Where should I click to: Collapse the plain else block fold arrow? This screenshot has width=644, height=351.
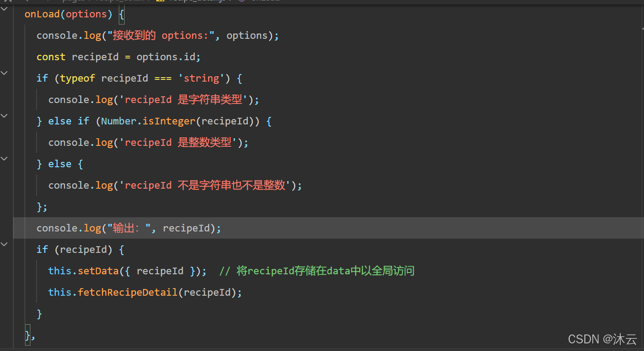tap(4, 159)
